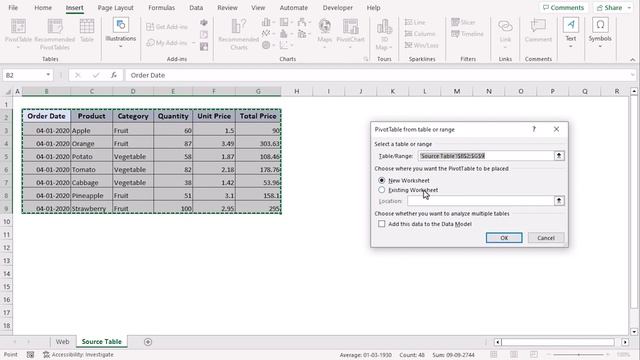The image size is (640, 360).
Task: Click the Location range selector button
Action: point(559,200)
